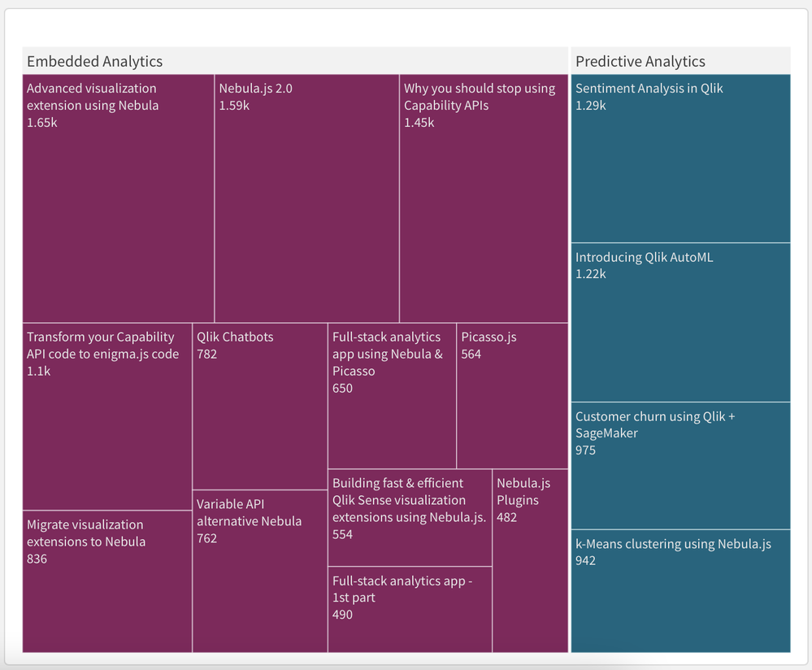Viewport: 812px width, 670px height.
Task: Click the Sentiment Analysis in Qlik tile
Action: click(x=680, y=158)
